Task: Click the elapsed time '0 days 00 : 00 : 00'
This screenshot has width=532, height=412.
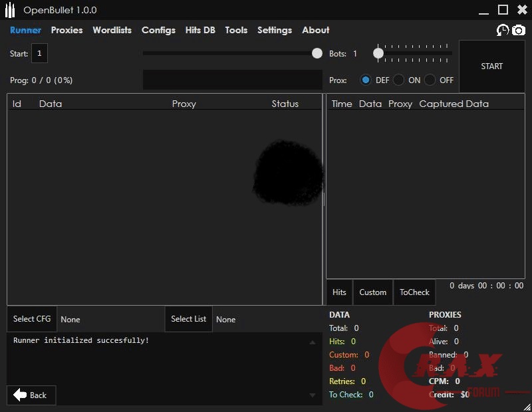Action: tap(486, 286)
